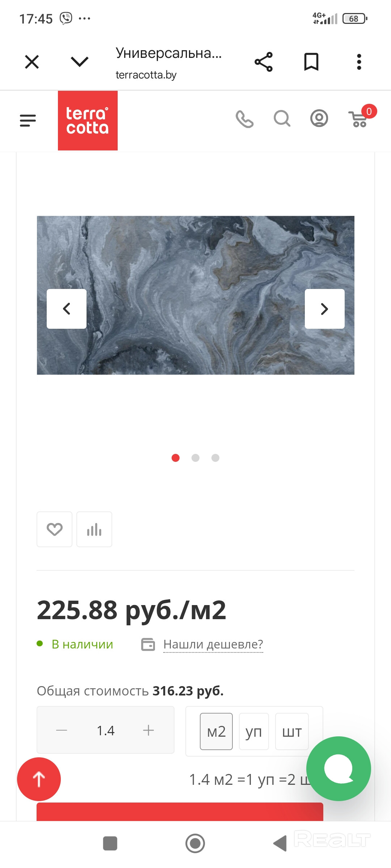Jump to second image carousel dot
391x868 pixels.
click(195, 458)
